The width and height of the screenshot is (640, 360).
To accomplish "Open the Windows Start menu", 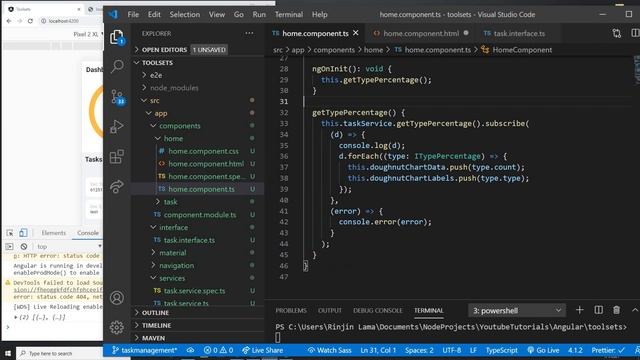I will click(x=8, y=353).
